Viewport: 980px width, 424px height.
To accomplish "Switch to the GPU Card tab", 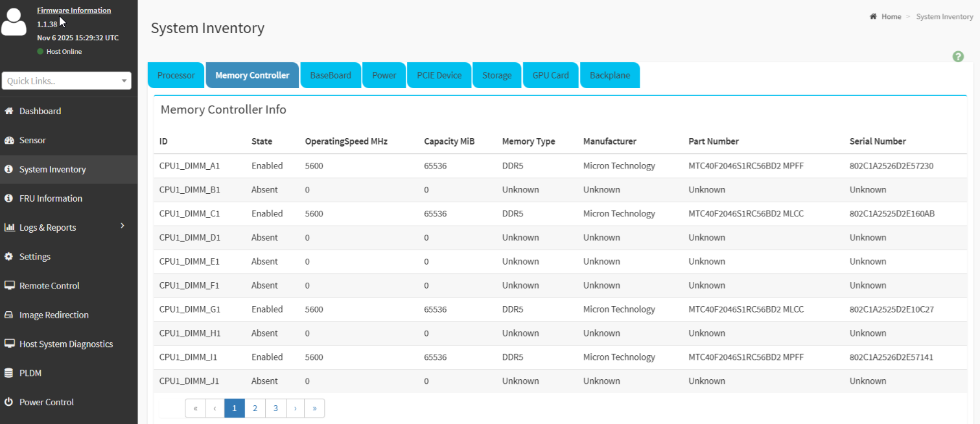I will 550,75.
